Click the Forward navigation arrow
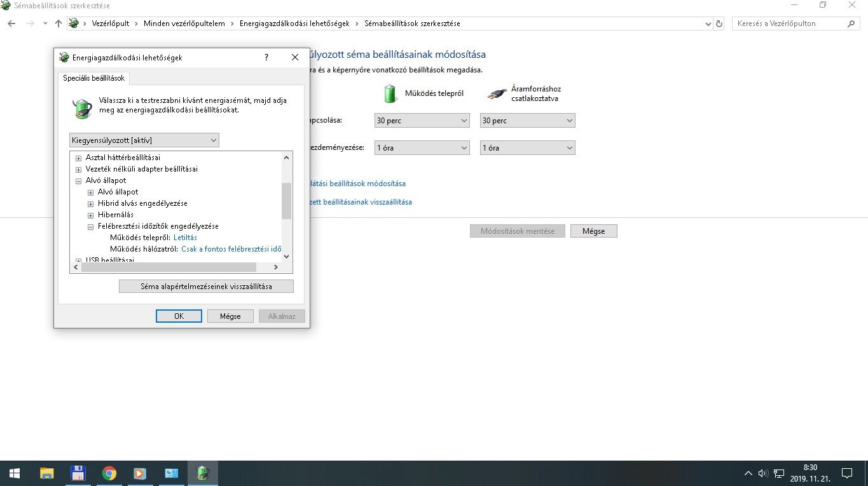This screenshot has width=868, height=486. (x=30, y=24)
